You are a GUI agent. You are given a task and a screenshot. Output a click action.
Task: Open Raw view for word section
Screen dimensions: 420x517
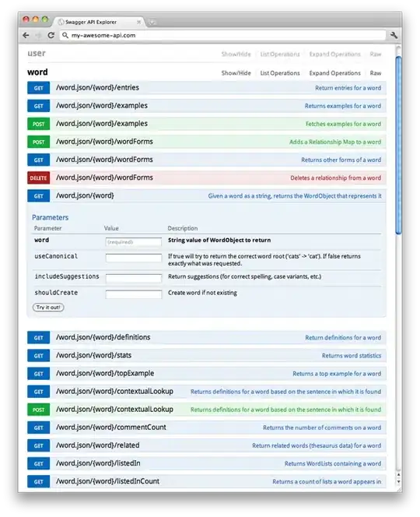376,73
